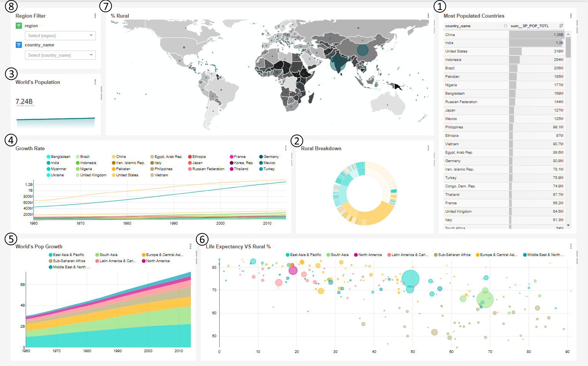Toggle Vietnam series in Growth Rate legend

click(x=159, y=175)
